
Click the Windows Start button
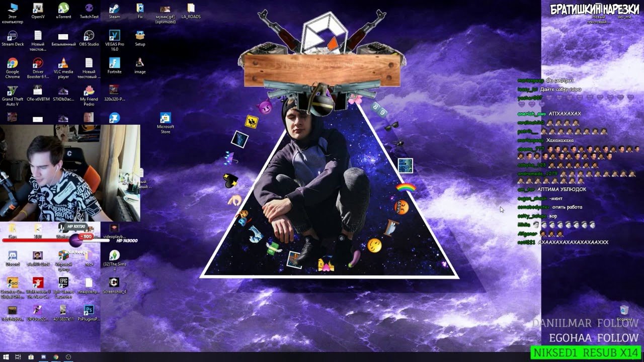click(6, 357)
